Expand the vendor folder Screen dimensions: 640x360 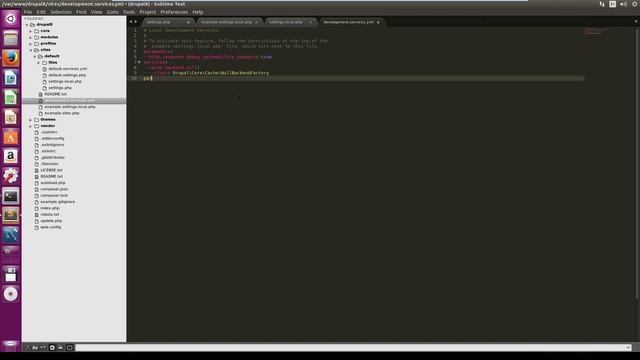(x=31, y=126)
